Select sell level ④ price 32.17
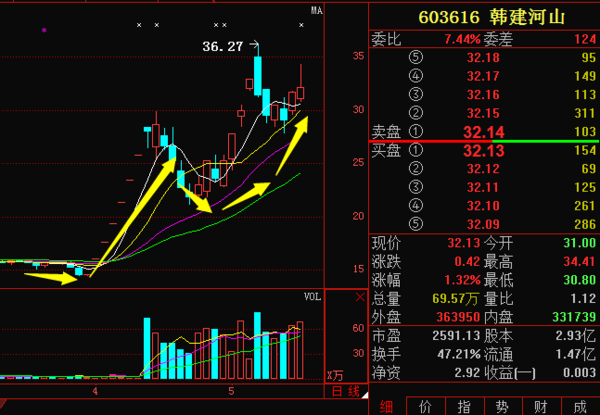Image resolution: width=600 pixels, height=415 pixels. coord(483,76)
